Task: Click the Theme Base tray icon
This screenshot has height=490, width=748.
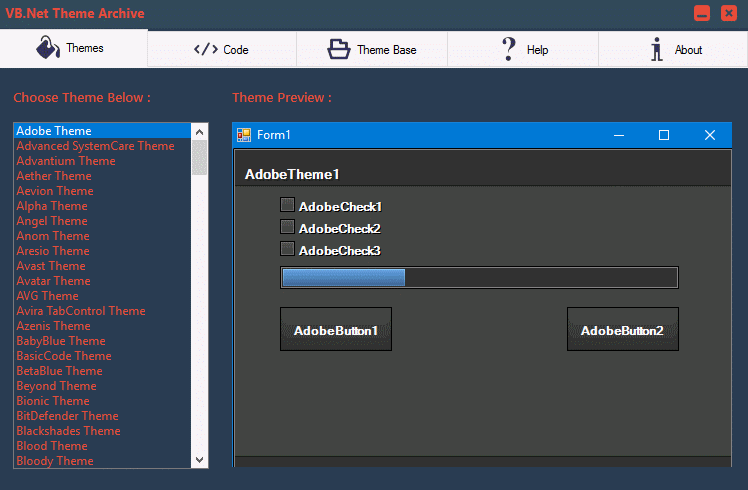Action: (x=339, y=49)
